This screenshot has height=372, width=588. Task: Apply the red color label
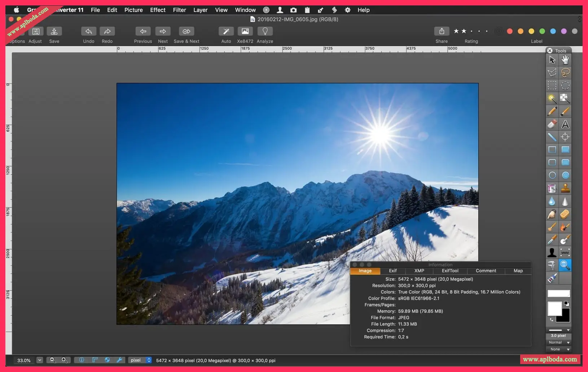pyautogui.click(x=510, y=31)
